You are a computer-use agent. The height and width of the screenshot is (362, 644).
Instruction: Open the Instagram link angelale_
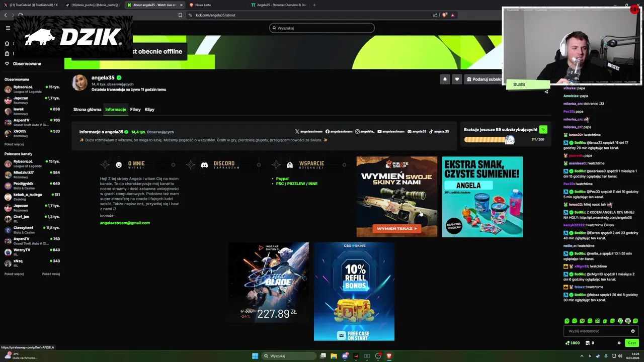coord(365,132)
